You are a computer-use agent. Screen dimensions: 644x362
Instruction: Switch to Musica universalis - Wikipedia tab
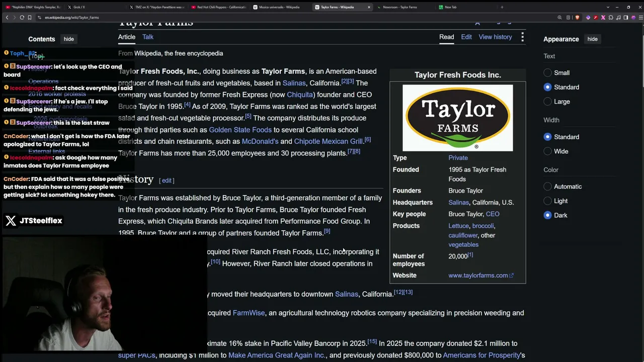tap(280, 7)
